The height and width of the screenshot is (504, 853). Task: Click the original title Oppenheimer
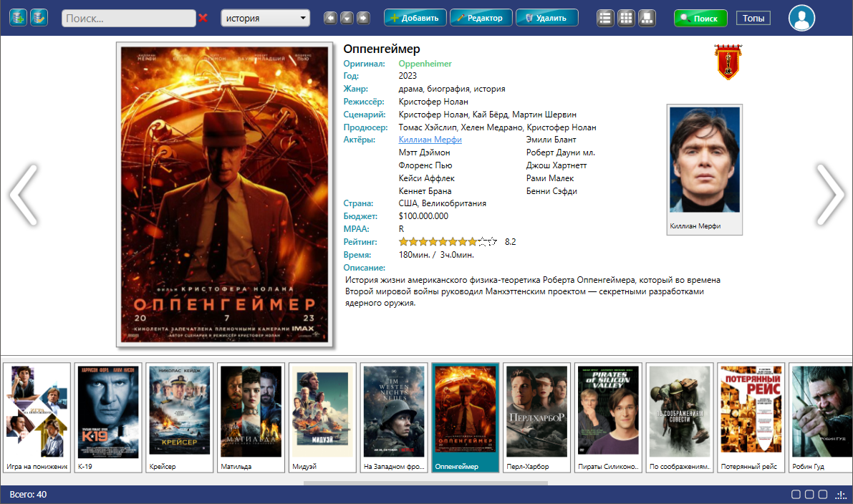pos(425,64)
